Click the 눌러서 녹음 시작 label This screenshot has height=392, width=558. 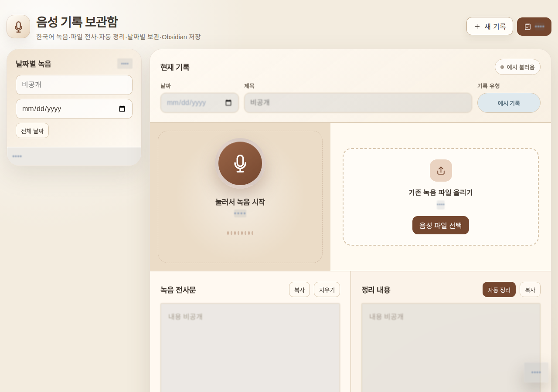pos(240,202)
